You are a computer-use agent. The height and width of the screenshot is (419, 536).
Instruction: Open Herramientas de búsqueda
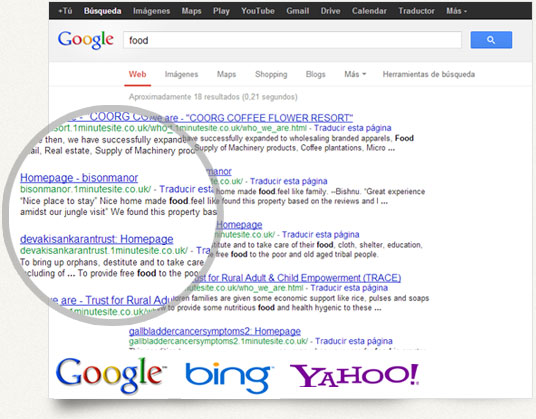[429, 74]
